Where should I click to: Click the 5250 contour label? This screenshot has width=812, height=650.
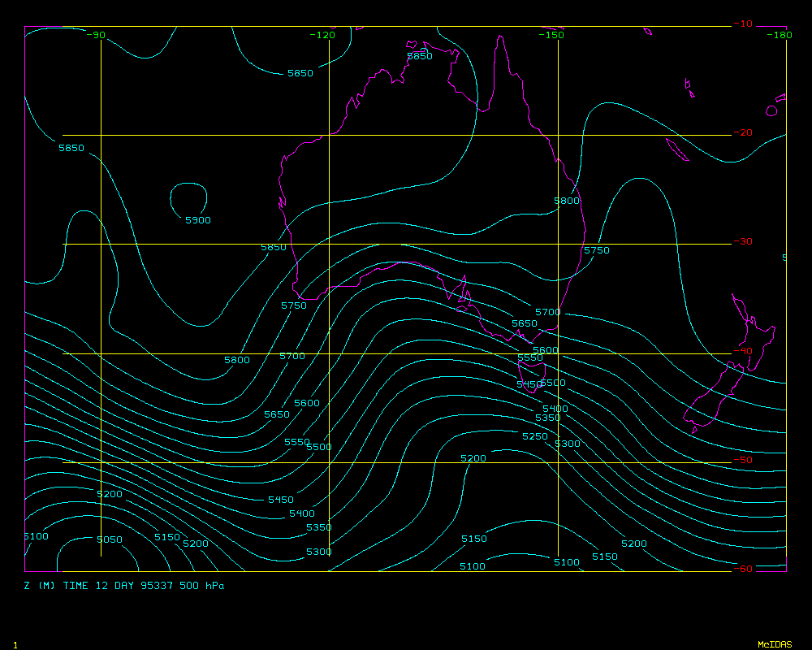point(534,437)
